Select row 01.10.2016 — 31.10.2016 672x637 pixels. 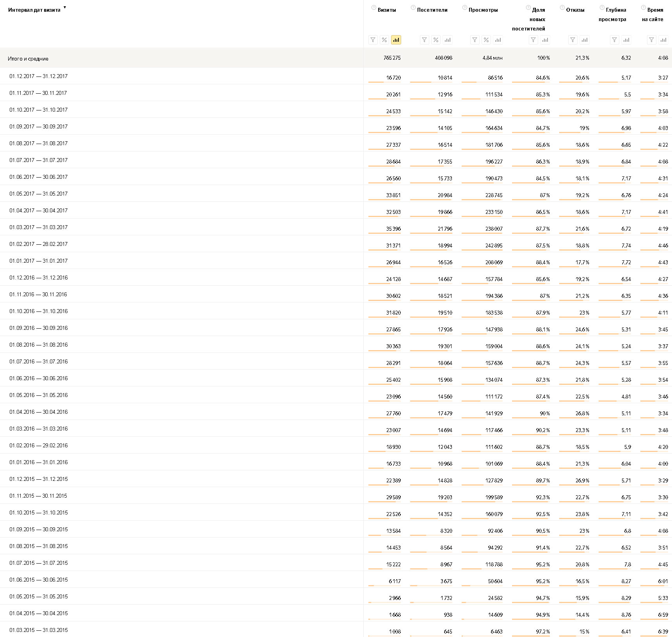[39, 311]
